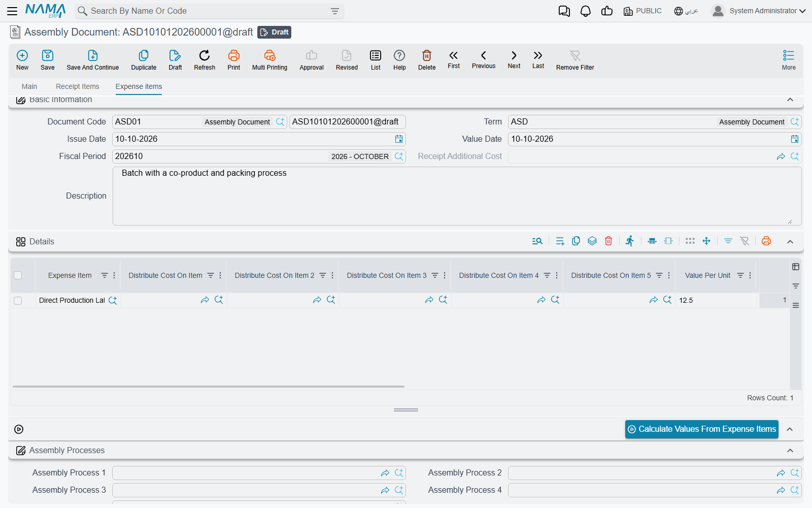
Task: Go to the Next record
Action: point(514,59)
